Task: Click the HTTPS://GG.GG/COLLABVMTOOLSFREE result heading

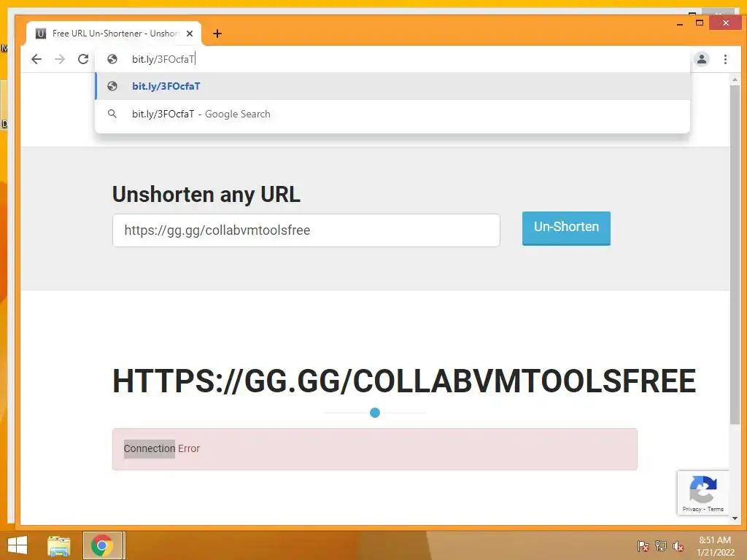Action: pos(404,381)
